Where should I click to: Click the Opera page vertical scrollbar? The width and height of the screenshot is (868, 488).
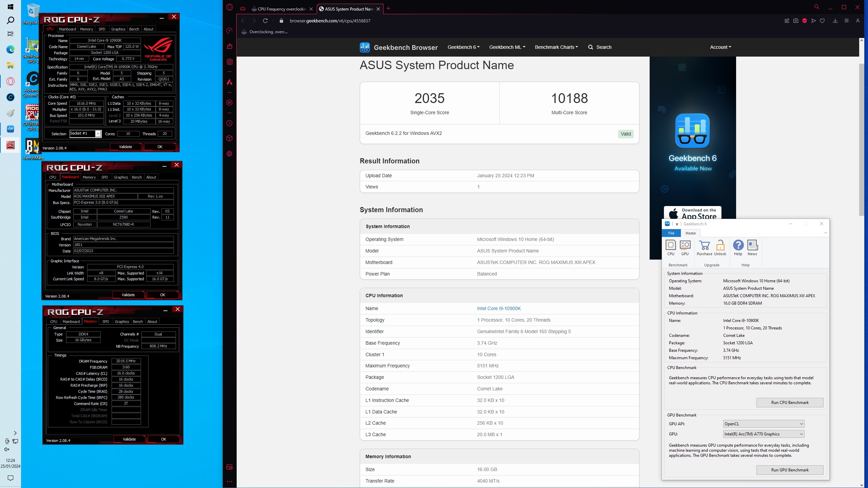pos(862,139)
